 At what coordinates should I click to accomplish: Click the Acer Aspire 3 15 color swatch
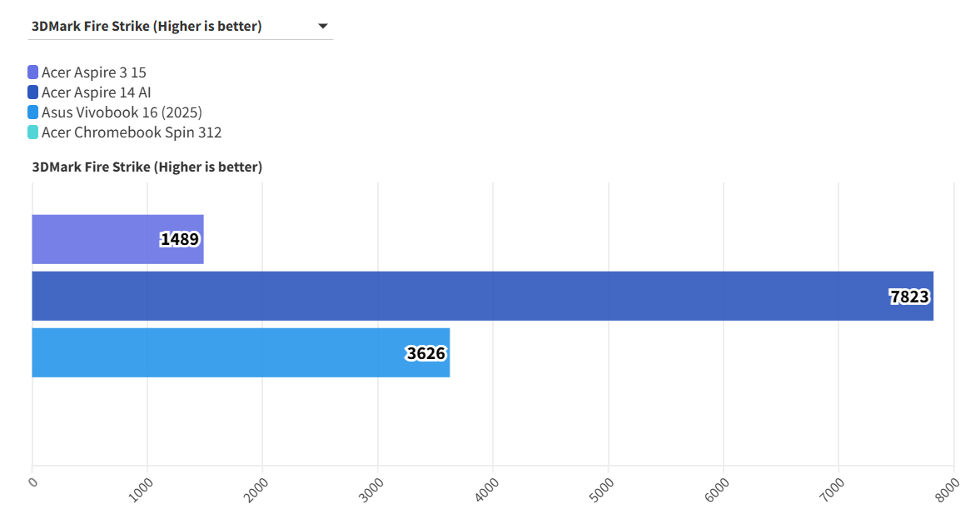(32, 72)
